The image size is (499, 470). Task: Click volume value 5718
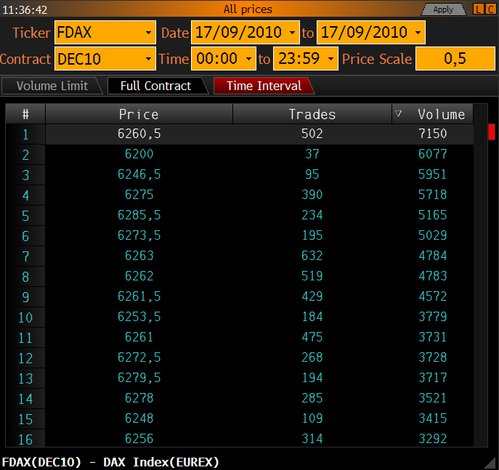[x=432, y=195]
